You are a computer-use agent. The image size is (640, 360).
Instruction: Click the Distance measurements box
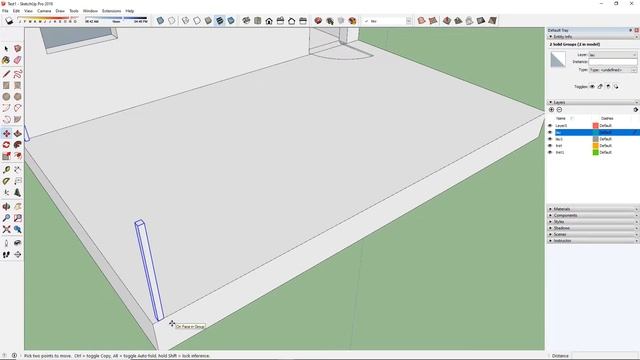(604, 356)
